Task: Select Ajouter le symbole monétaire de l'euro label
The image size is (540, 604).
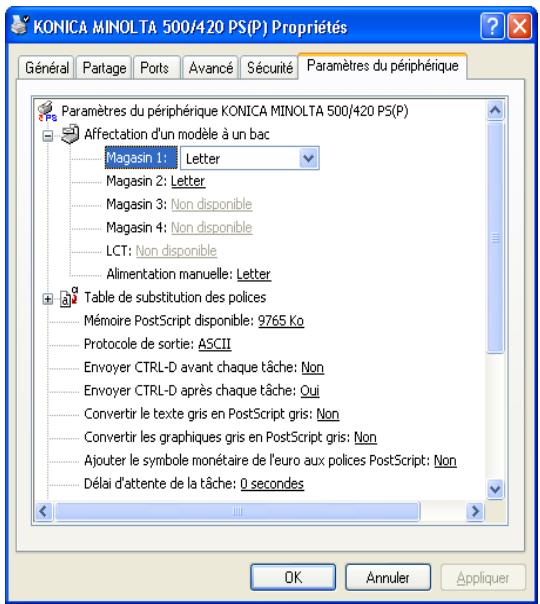Action: pos(257,460)
